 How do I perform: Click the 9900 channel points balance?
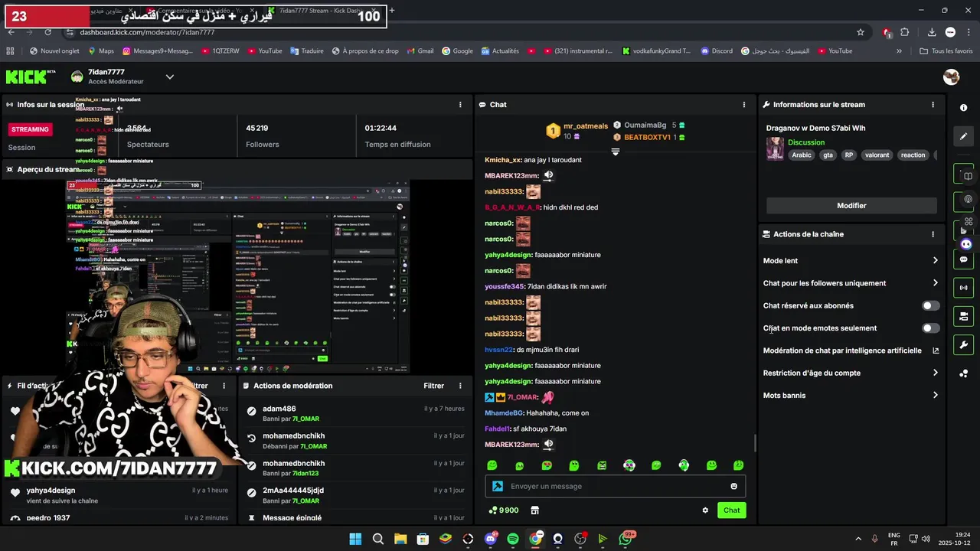tap(504, 510)
